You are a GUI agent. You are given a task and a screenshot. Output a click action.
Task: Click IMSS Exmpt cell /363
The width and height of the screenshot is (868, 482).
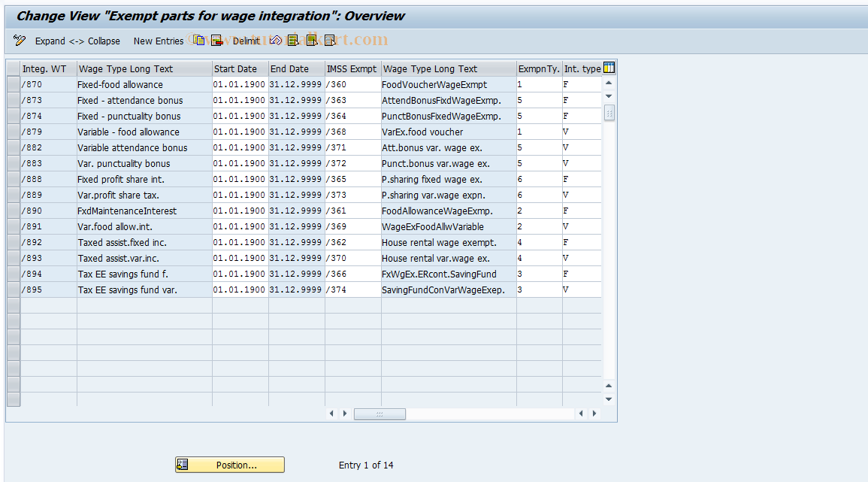click(353, 100)
